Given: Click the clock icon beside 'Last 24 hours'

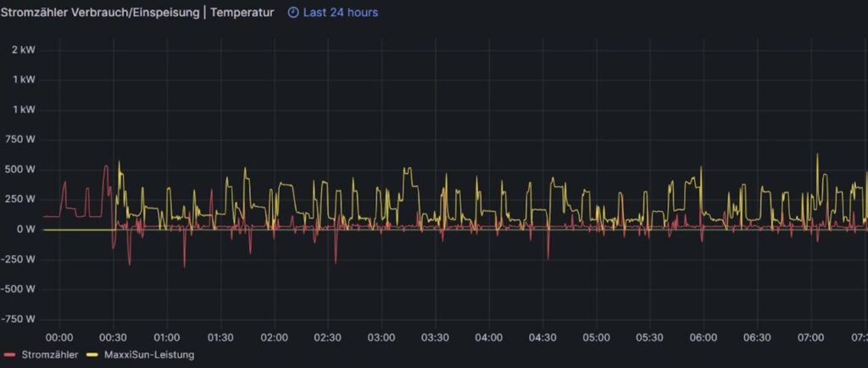Looking at the screenshot, I should [293, 12].
